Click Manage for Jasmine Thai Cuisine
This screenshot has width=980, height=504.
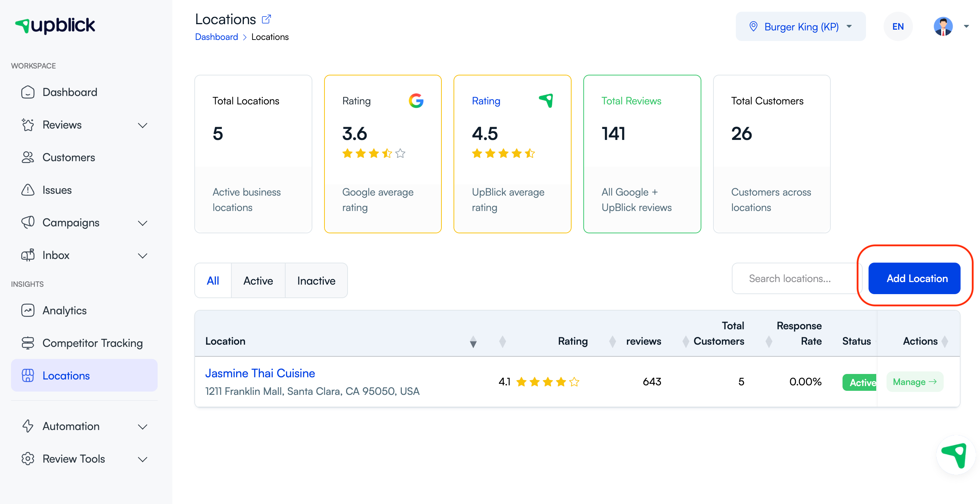(915, 382)
